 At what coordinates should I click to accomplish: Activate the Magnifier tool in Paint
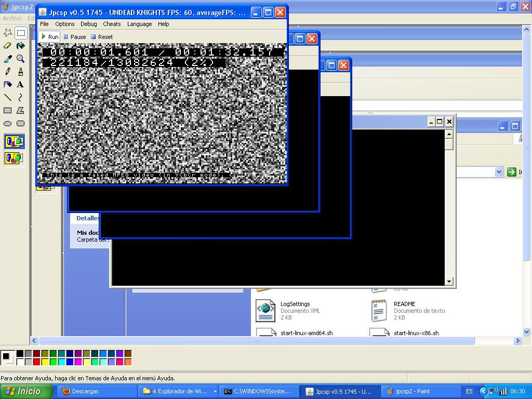coord(21,59)
